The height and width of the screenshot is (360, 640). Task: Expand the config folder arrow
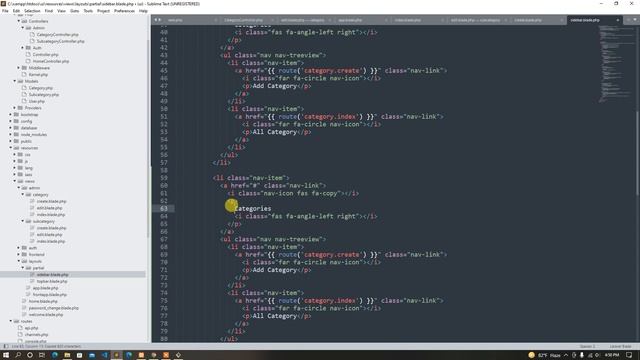point(11,121)
